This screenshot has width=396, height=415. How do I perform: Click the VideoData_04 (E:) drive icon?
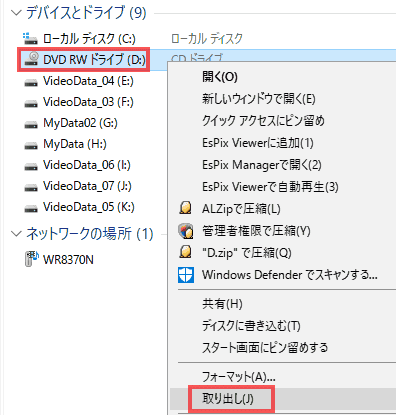31,82
